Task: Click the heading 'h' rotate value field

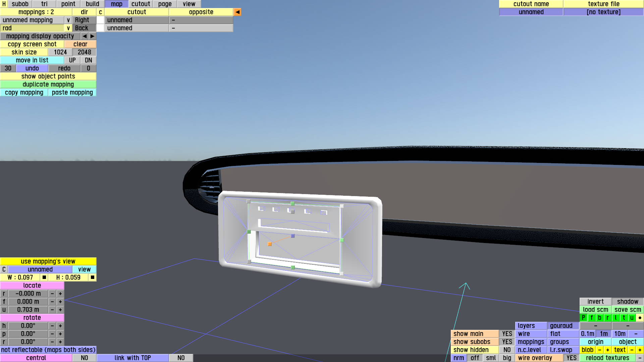Action: 28,326
